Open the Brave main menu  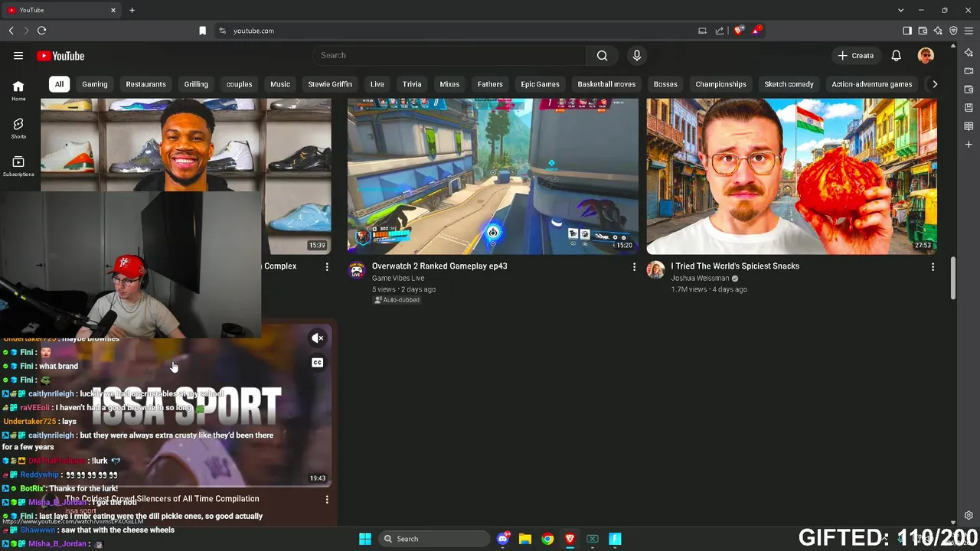(969, 31)
